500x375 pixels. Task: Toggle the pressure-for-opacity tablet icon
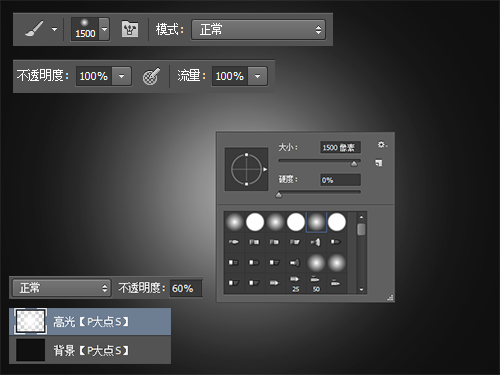pos(151,76)
